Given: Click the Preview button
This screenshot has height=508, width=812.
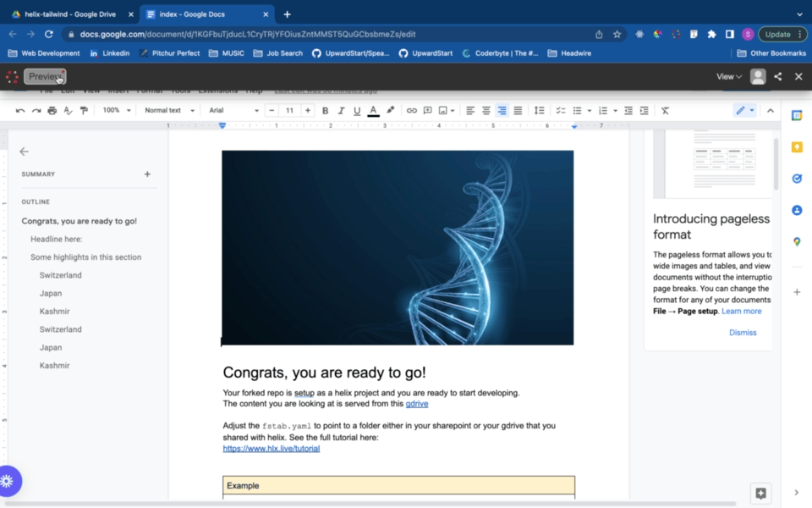Looking at the screenshot, I should 45,76.
